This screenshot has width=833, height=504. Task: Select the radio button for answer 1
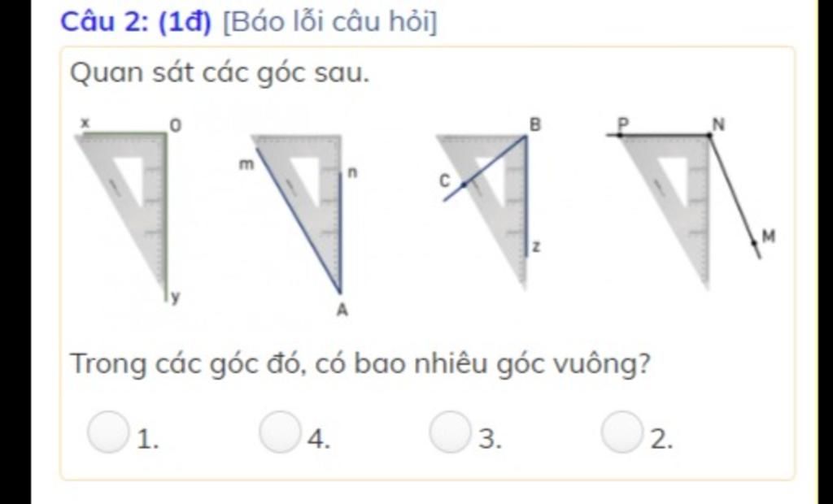[x=108, y=431]
